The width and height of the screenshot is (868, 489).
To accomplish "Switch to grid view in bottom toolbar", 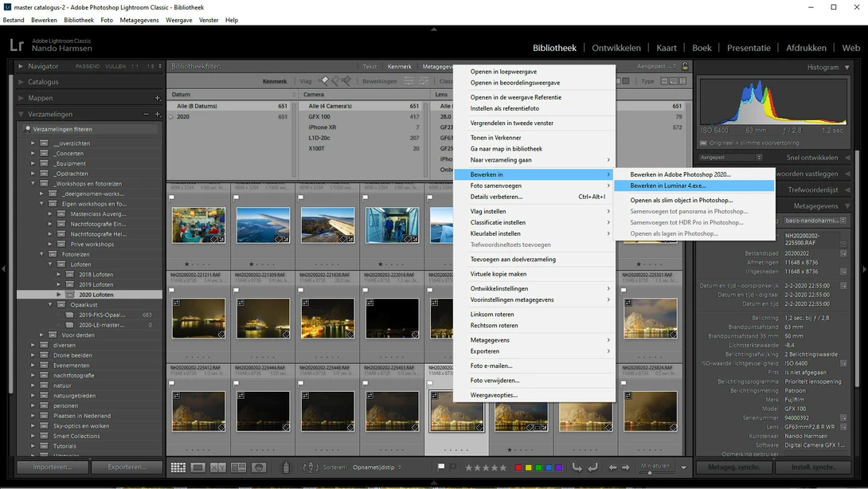I will (x=178, y=467).
